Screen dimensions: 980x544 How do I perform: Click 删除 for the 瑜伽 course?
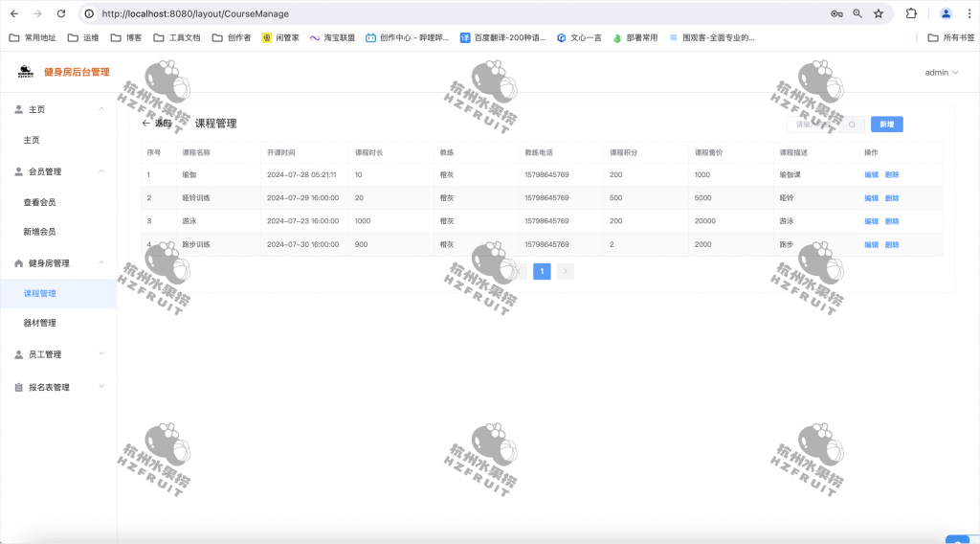tap(892, 175)
